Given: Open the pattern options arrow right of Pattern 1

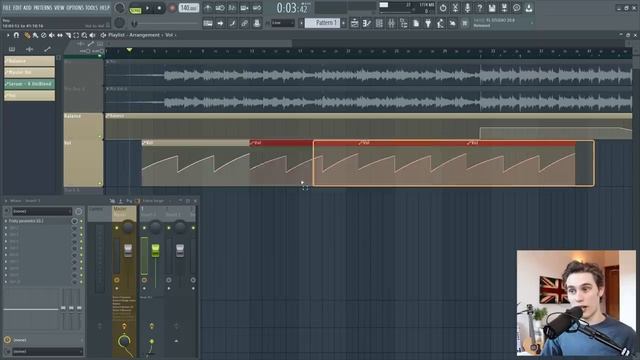Looking at the screenshot, I should click(x=343, y=23).
